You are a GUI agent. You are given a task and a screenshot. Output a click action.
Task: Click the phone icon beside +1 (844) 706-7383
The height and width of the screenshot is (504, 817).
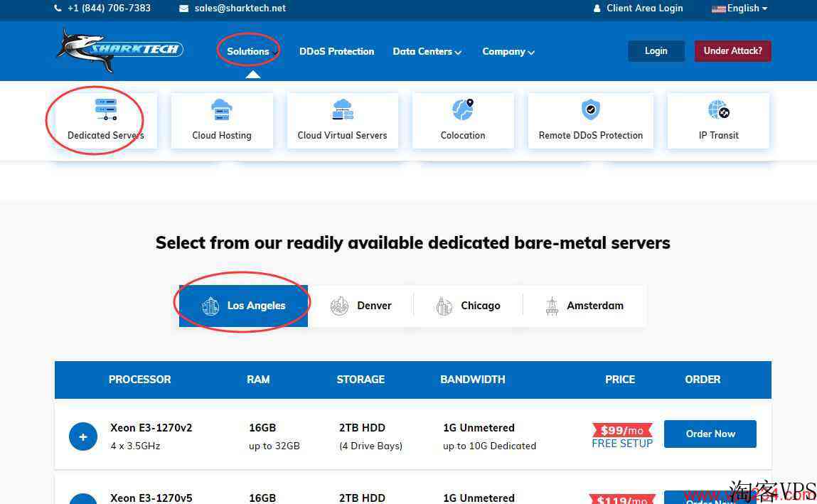58,9
